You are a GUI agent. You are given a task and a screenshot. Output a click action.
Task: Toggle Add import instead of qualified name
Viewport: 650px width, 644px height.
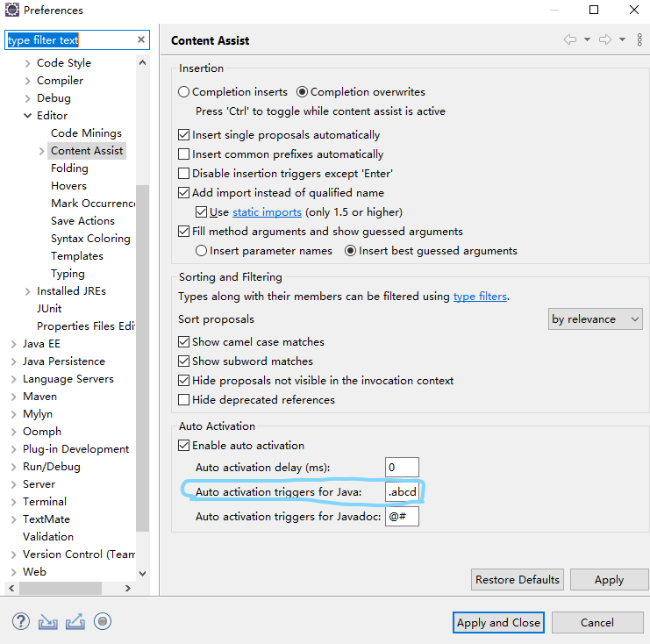tap(183, 192)
